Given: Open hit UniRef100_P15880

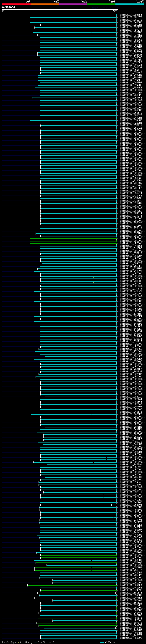Looking at the screenshot, I should pos(131,201).
